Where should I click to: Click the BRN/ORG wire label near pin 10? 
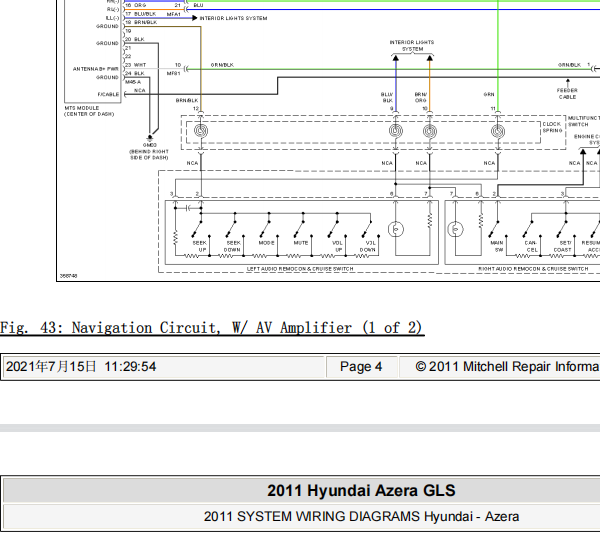tap(421, 97)
